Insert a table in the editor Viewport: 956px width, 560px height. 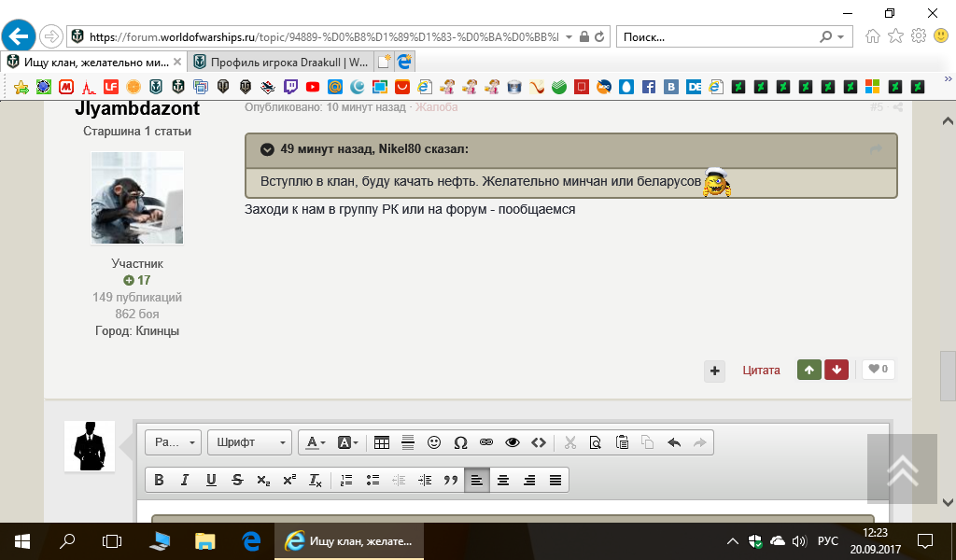(382, 442)
